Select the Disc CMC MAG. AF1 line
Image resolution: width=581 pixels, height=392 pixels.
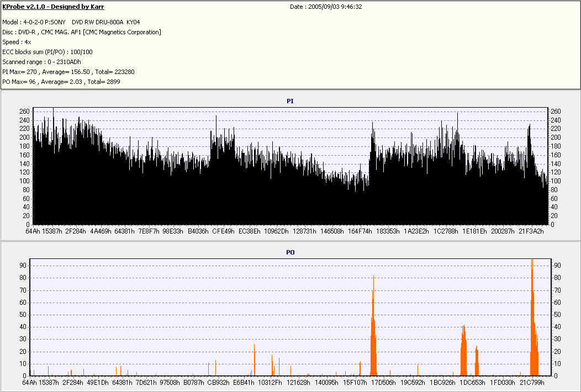pyautogui.click(x=82, y=32)
